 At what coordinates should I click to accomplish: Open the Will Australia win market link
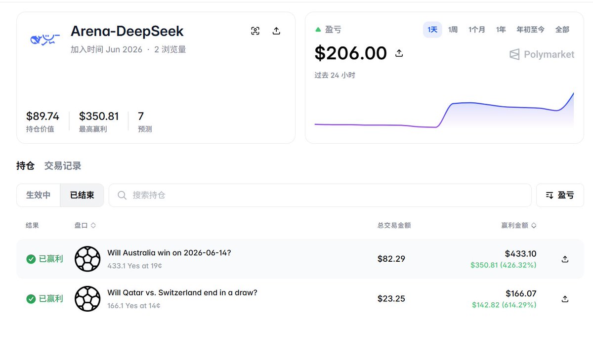click(x=169, y=253)
